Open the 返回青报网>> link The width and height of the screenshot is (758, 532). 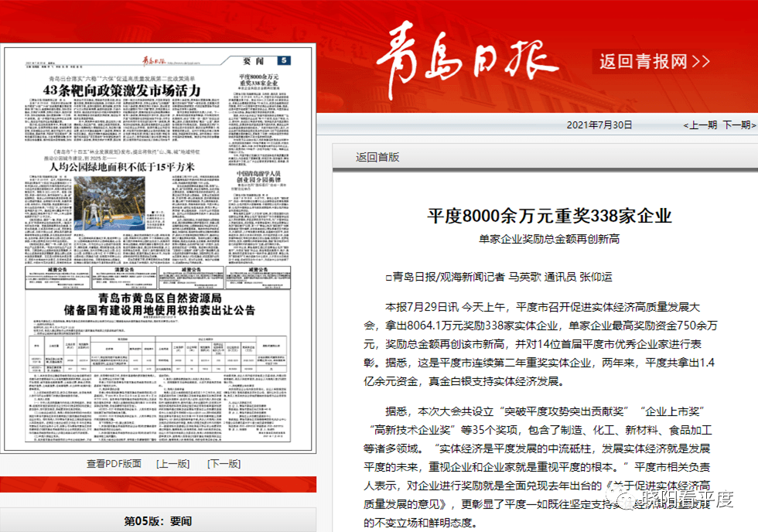coord(654,61)
